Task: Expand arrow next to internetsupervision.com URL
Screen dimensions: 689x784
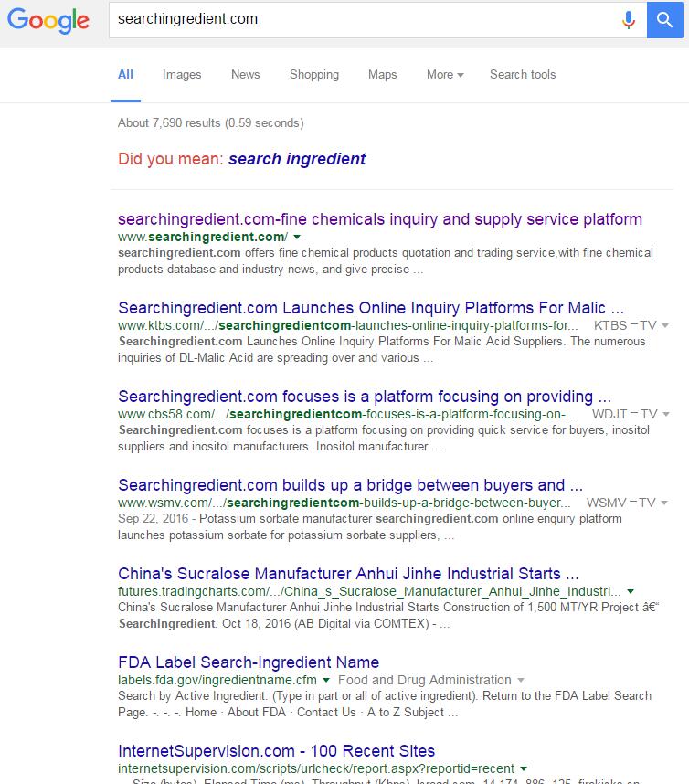Action: (524, 768)
